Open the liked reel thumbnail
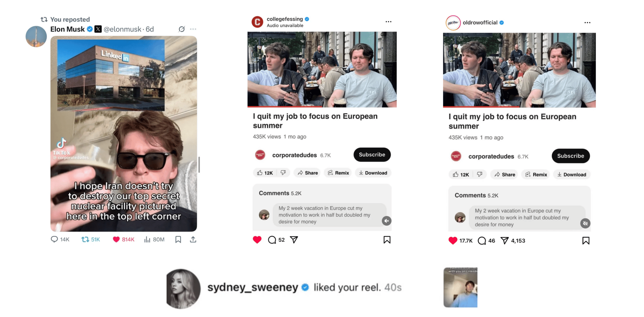644x317 pixels. pos(460,287)
